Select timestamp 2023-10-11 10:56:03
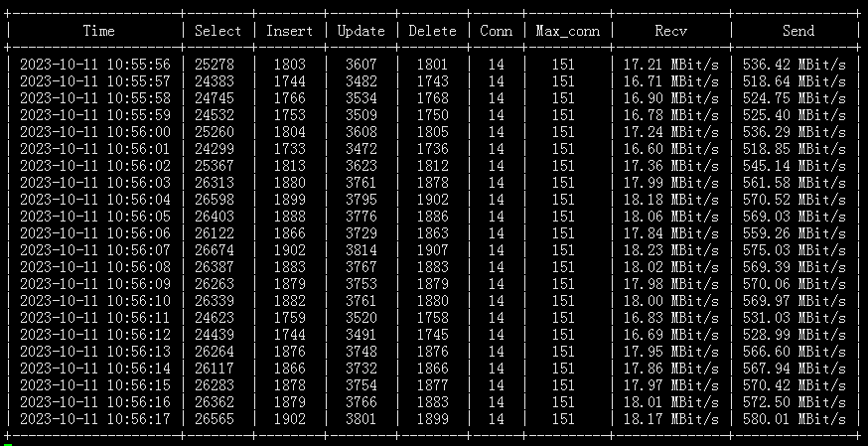Image resolution: width=868 pixels, height=446 pixels. click(95, 183)
